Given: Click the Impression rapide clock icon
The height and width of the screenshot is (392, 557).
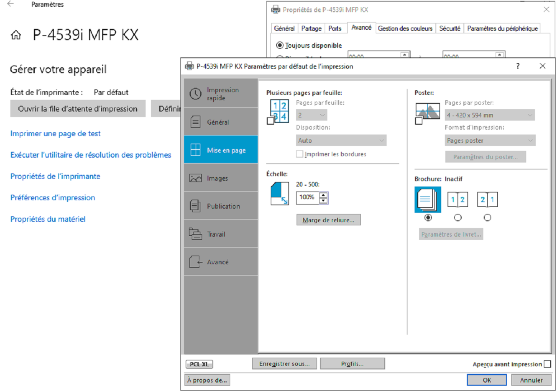Looking at the screenshot, I should tap(195, 94).
